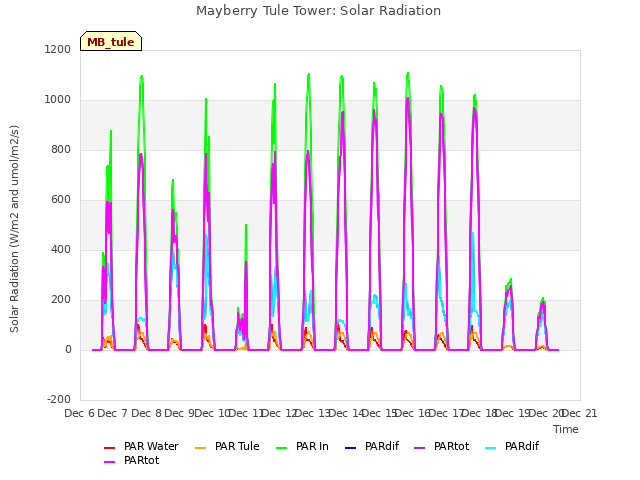
Task: Click the magenta PARtot legend swatch
Action: [109, 462]
